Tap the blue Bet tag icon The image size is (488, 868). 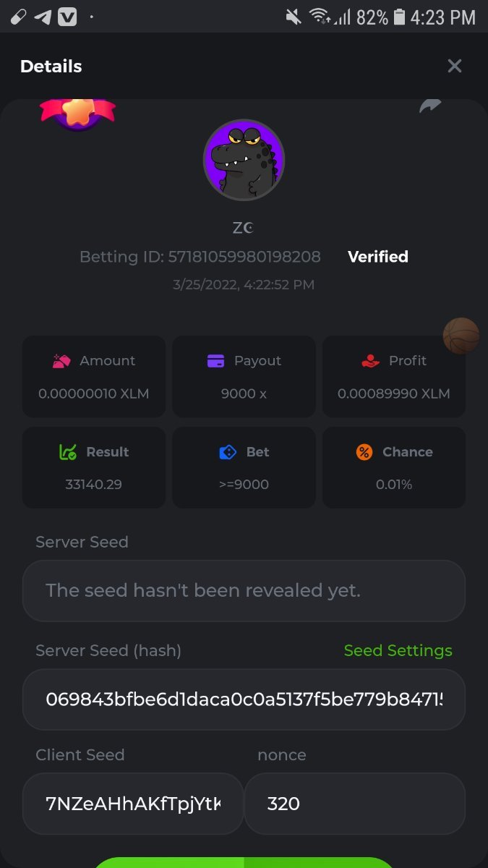[x=228, y=452]
